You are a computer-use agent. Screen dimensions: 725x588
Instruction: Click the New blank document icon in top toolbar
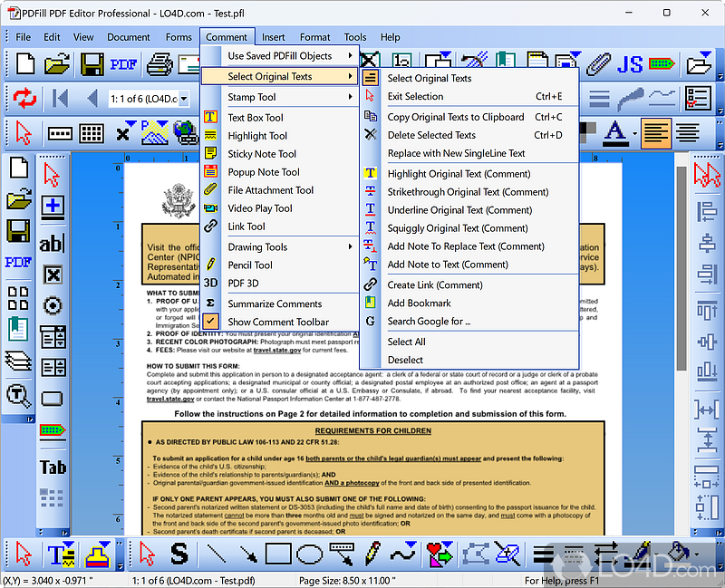pyautogui.click(x=25, y=63)
